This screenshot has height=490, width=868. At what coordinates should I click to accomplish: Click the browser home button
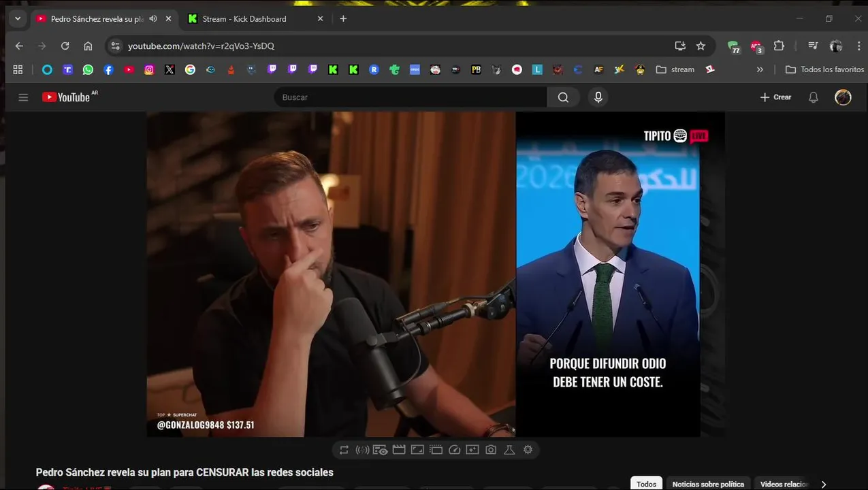88,46
